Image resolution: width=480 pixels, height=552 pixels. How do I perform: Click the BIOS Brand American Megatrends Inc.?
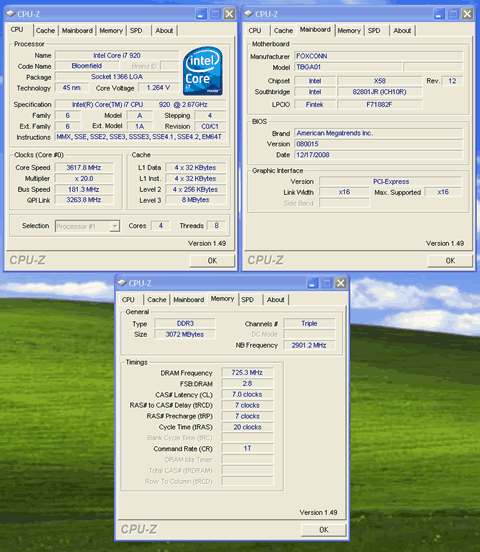click(x=379, y=133)
